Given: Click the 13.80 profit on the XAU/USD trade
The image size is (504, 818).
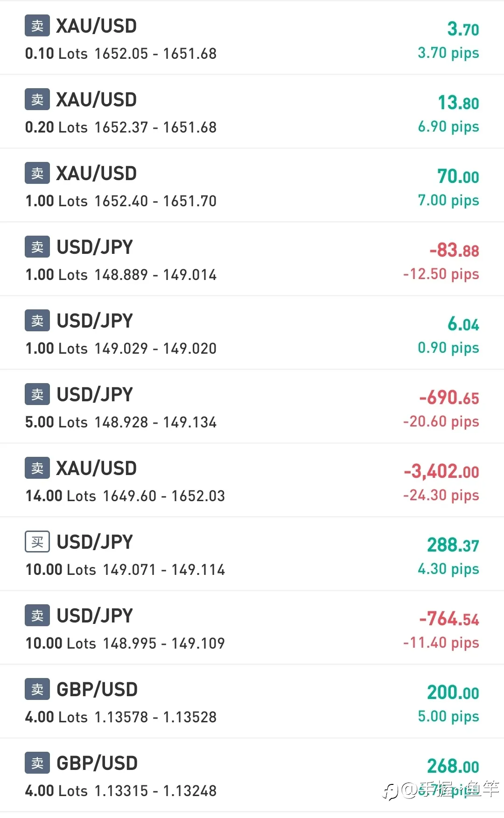Looking at the screenshot, I should pyautogui.click(x=458, y=103).
